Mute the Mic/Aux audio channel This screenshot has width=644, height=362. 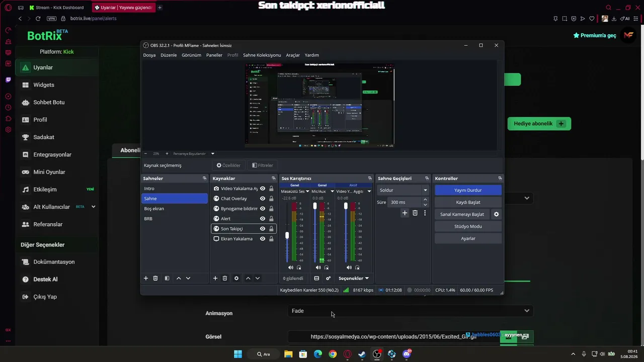[x=318, y=267]
